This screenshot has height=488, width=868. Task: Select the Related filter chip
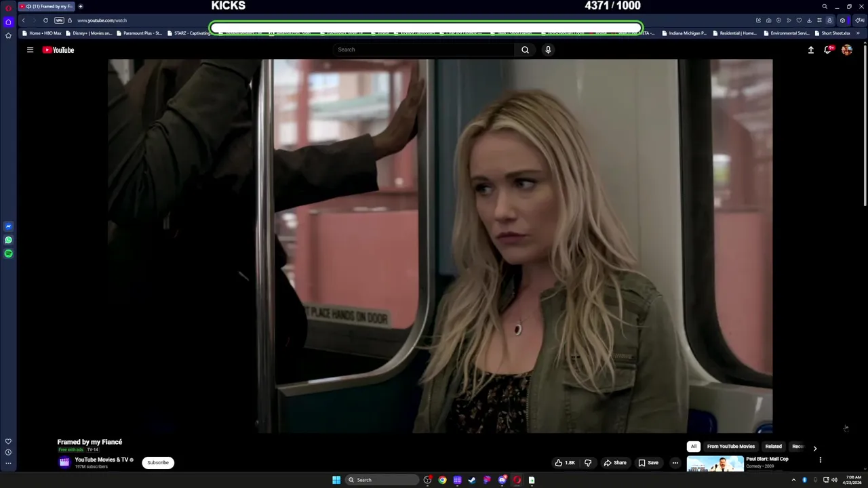(773, 447)
